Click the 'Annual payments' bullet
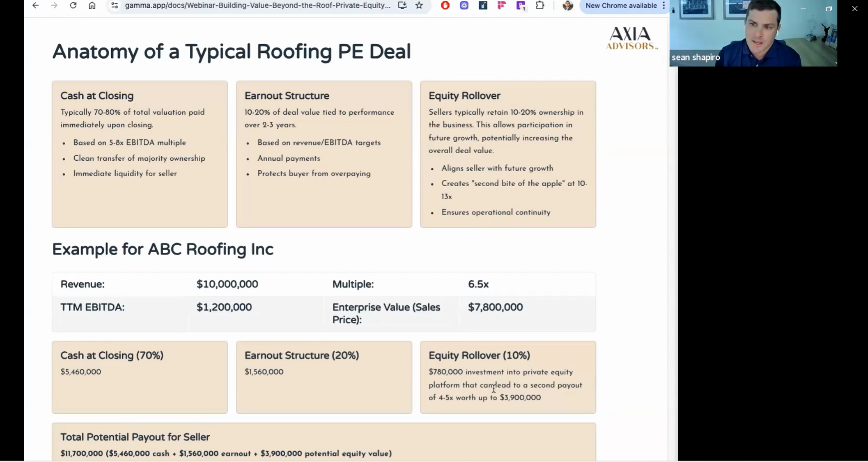868x462 pixels. [x=289, y=158]
